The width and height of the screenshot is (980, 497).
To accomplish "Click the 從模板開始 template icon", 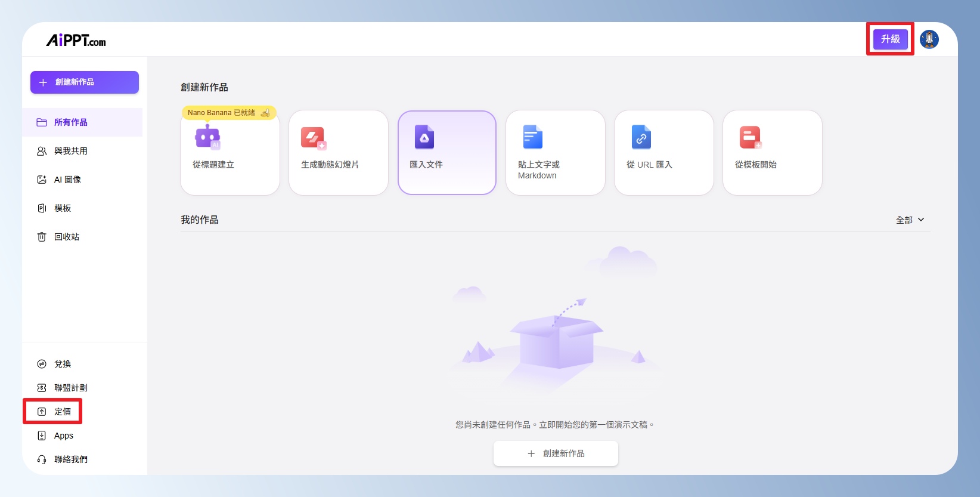I will 750,137.
